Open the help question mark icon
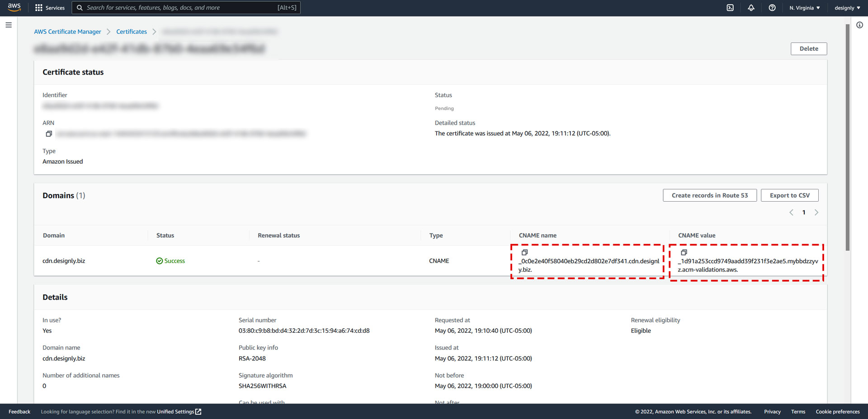Viewport: 868px width, 419px height. tap(772, 8)
